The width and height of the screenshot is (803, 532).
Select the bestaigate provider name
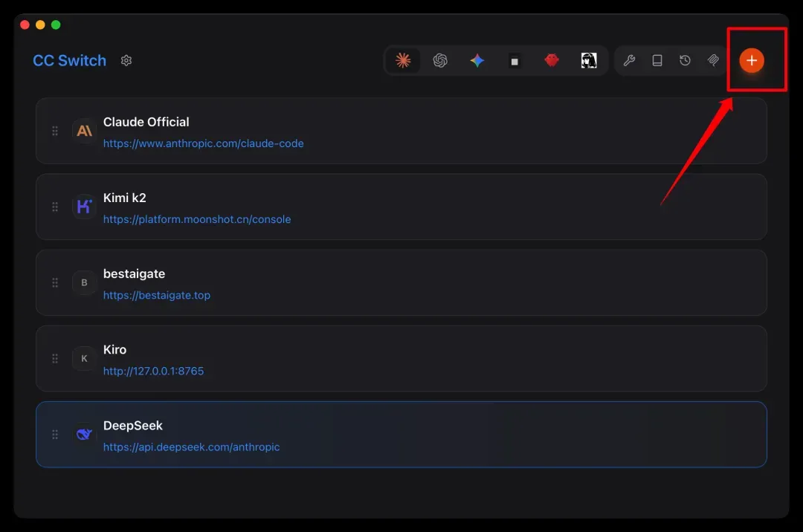click(134, 273)
